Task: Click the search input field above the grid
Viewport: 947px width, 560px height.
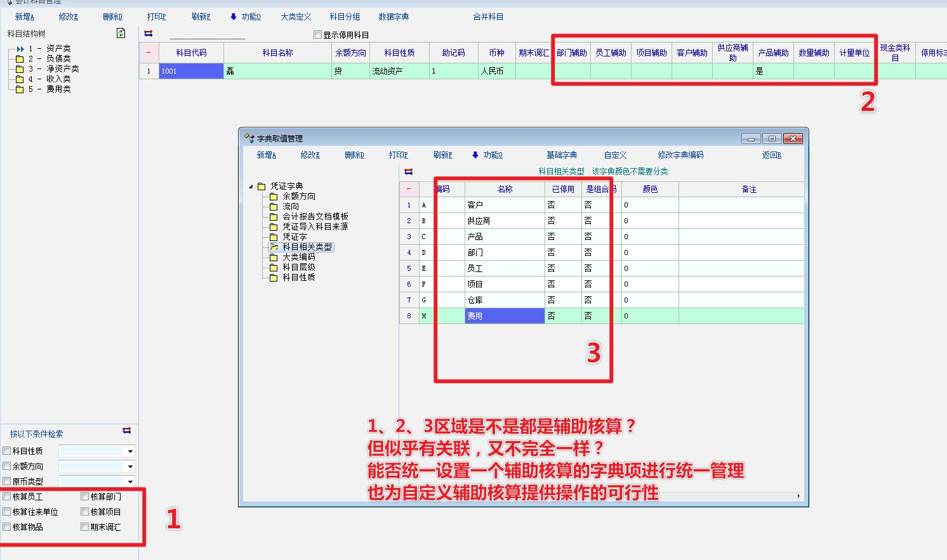Action: coord(208,34)
